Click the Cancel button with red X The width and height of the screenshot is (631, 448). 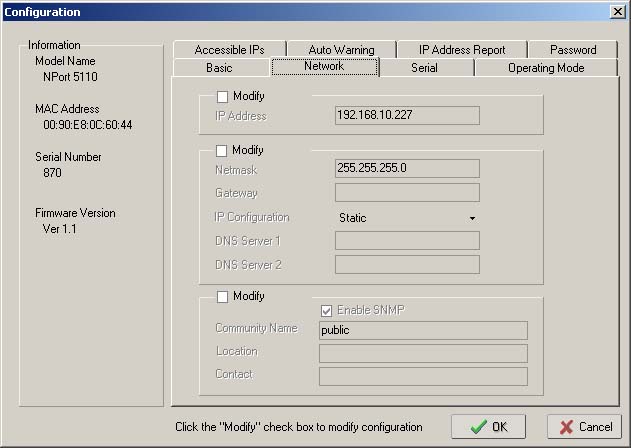[584, 426]
